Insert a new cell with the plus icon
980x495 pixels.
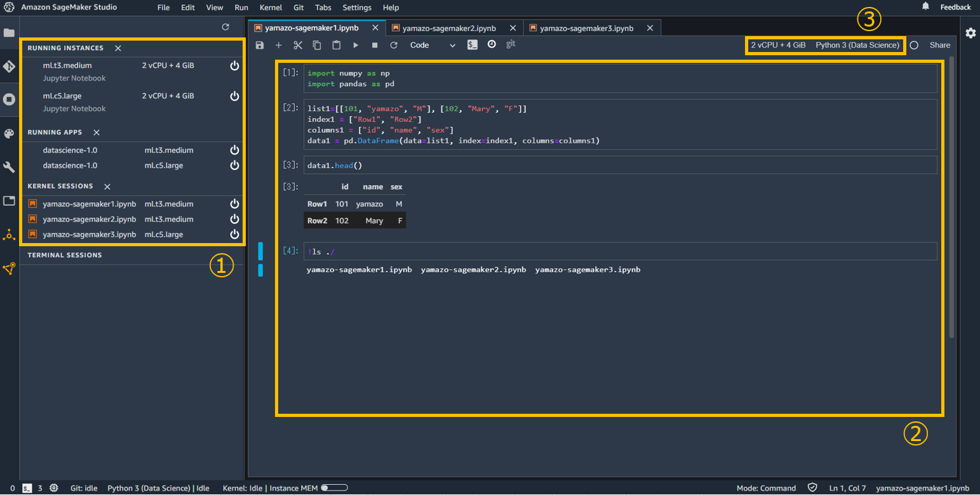pos(278,45)
